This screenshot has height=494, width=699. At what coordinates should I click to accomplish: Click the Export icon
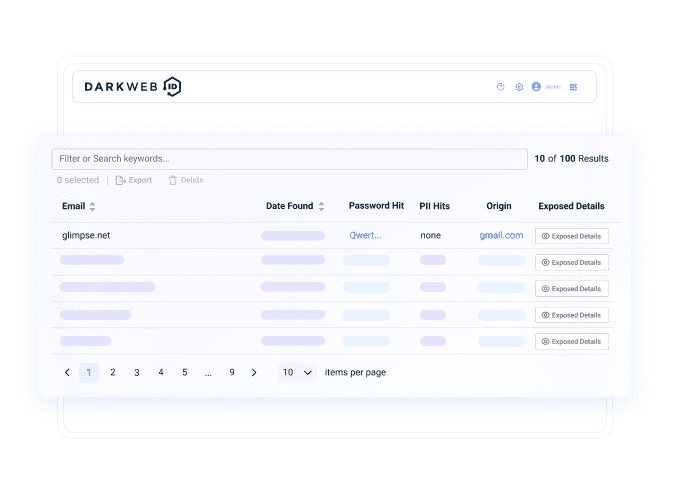121,180
